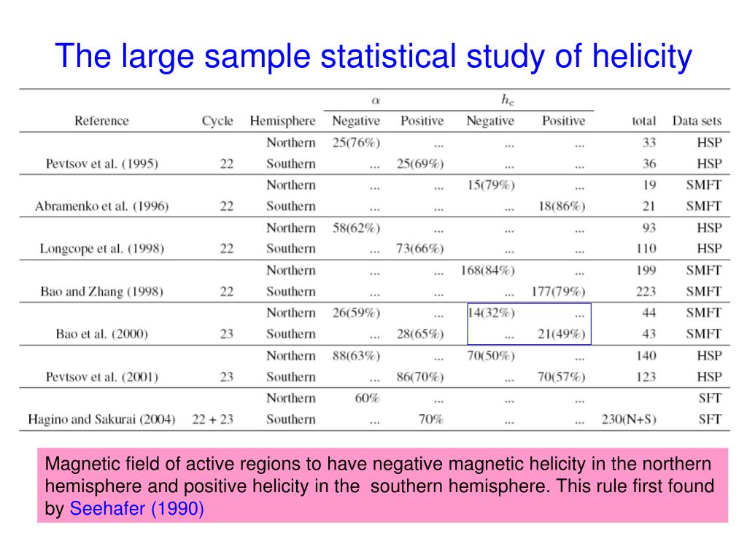Select the 26(59%) table value
Viewport: 747px width, 560px height.
[356, 313]
